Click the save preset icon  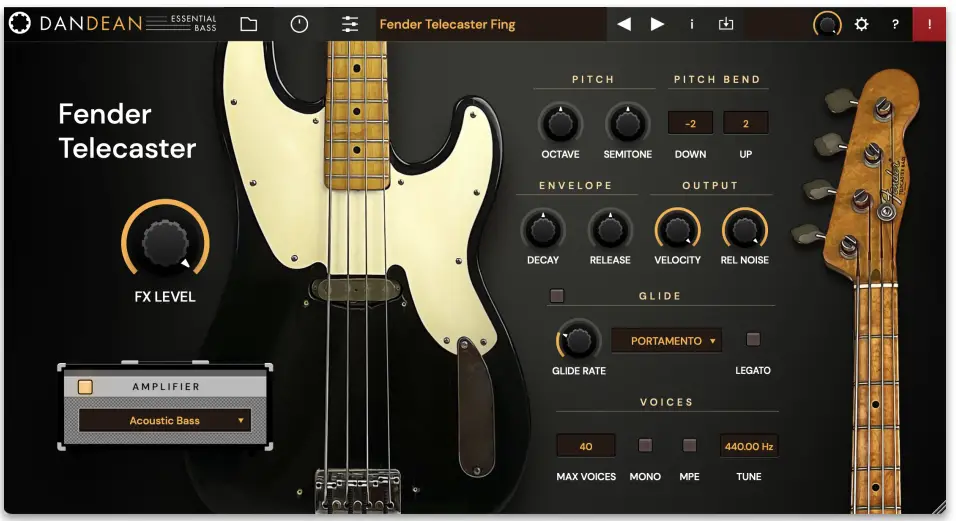[x=726, y=24]
